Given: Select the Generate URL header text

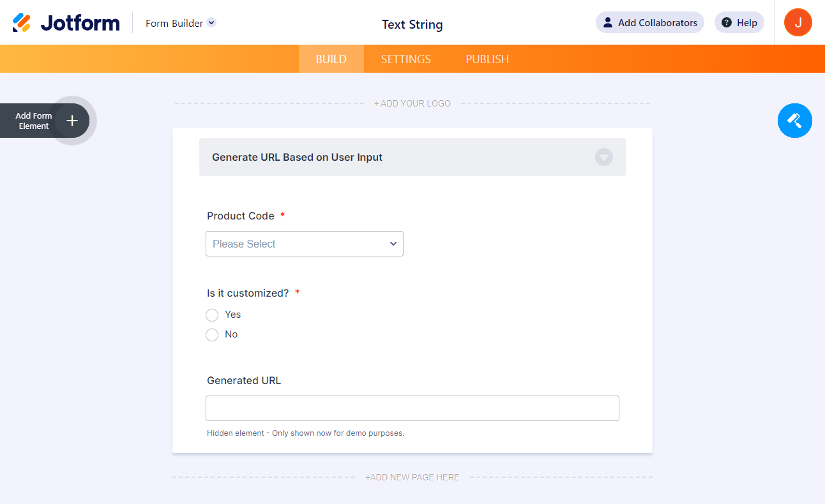Looking at the screenshot, I should coord(297,158).
